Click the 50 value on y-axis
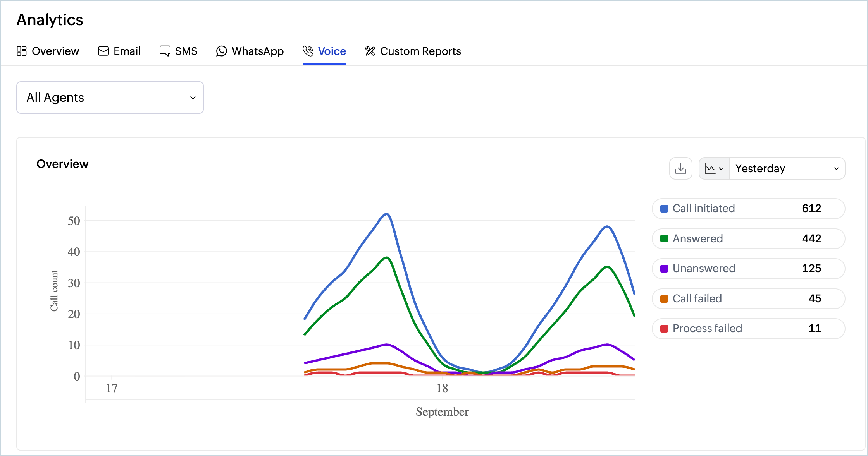Image resolution: width=868 pixels, height=456 pixels. [74, 221]
